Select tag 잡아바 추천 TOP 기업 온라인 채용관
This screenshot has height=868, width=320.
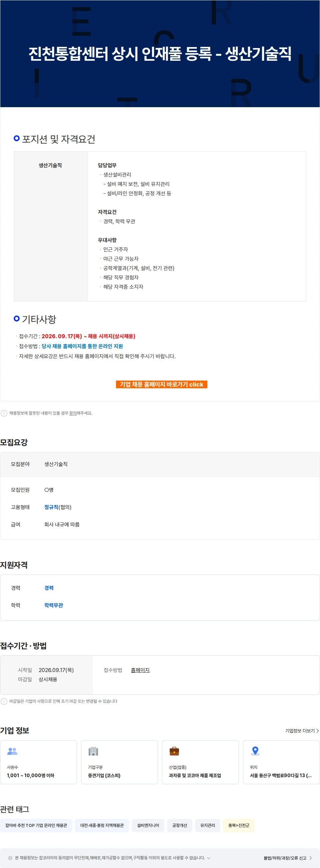[36, 826]
